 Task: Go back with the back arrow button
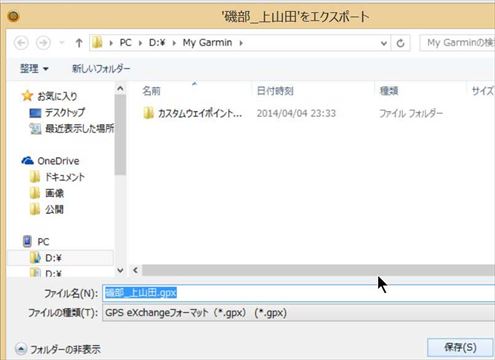pos(22,43)
